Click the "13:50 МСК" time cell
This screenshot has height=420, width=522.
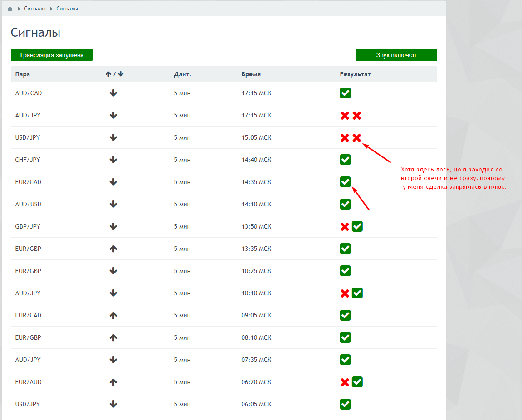click(x=256, y=226)
